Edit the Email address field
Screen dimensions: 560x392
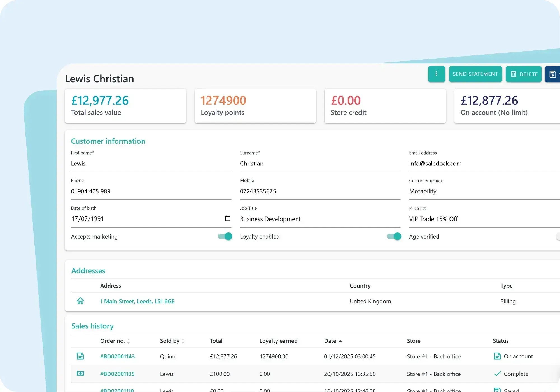point(484,164)
